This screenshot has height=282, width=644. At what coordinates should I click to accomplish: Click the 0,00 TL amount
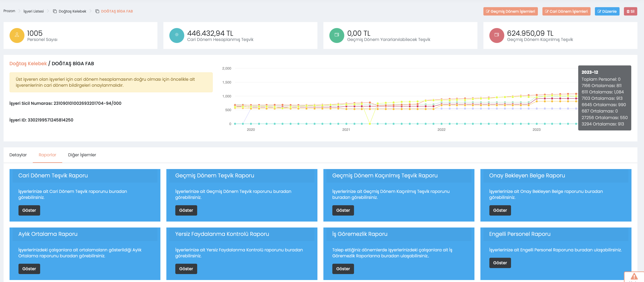coord(359,33)
